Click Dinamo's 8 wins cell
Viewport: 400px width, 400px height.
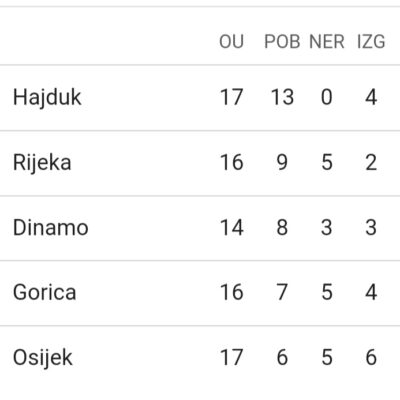(282, 228)
